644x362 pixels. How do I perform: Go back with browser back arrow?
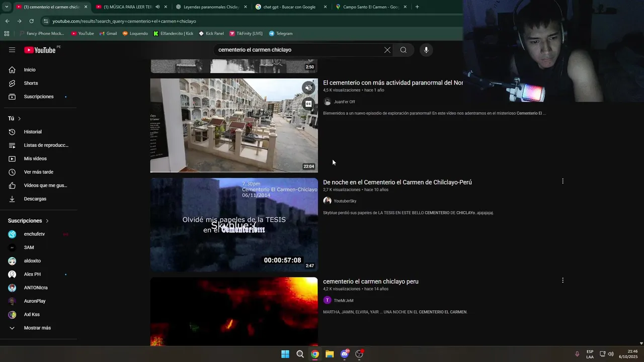[7, 21]
